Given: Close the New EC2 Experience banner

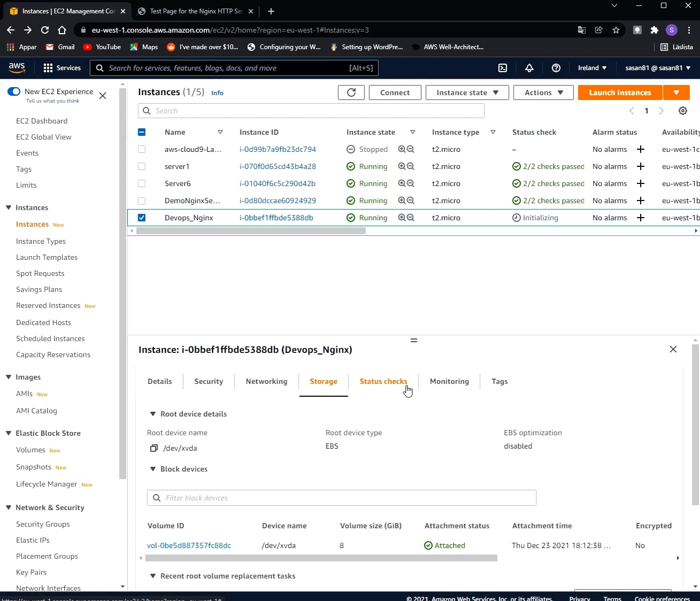Looking at the screenshot, I should [x=103, y=96].
